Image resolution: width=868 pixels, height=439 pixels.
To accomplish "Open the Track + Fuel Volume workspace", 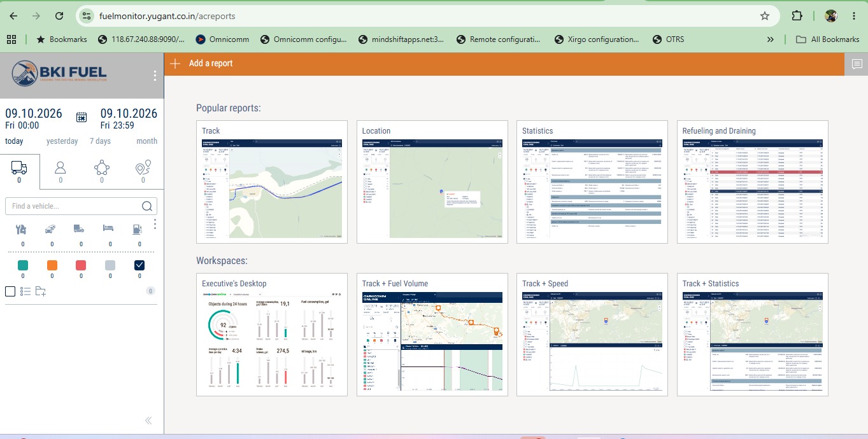I will 432,335.
